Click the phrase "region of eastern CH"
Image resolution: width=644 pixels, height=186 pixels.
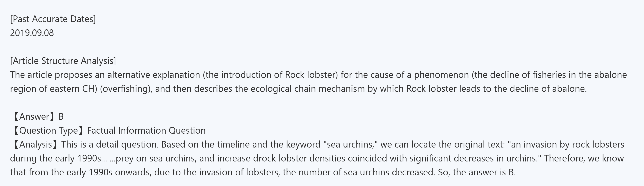(52, 89)
